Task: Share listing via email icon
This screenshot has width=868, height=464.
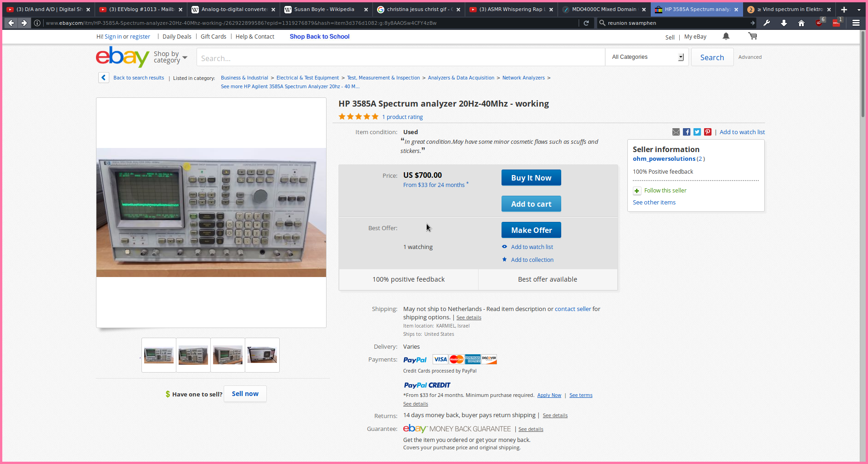Action: (x=676, y=132)
